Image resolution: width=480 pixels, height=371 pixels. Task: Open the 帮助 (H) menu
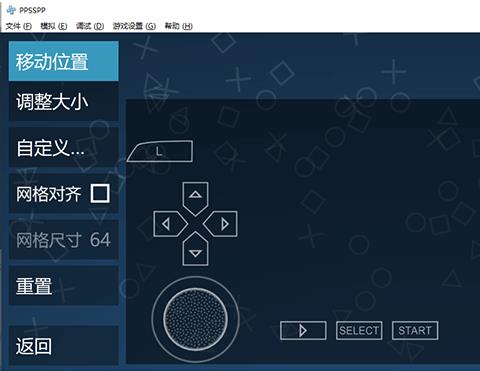(178, 26)
